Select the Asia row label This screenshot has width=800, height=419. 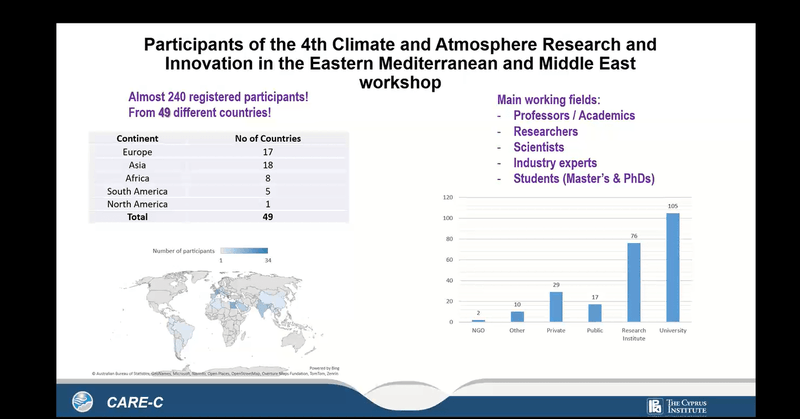[137, 165]
